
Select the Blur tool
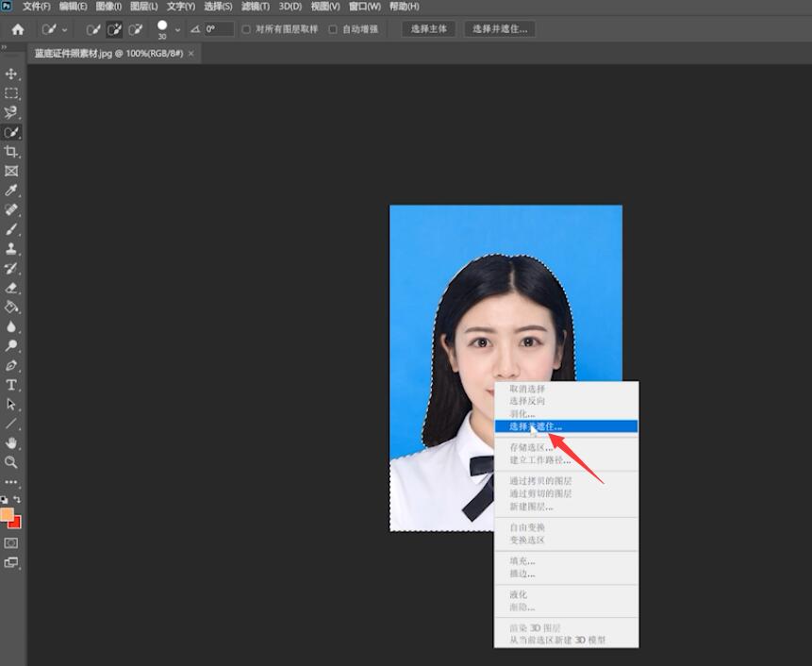pyautogui.click(x=11, y=326)
